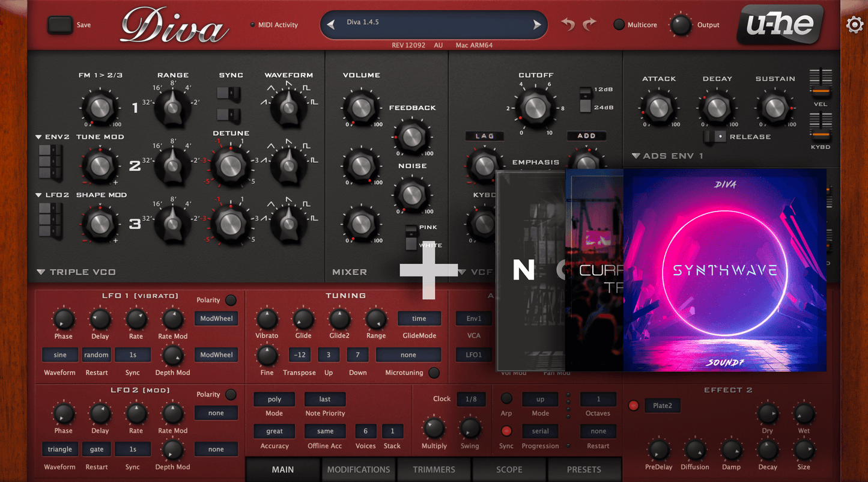The width and height of the screenshot is (868, 482).
Task: Open the LFO 1 random restart dropdown
Action: 96,355
